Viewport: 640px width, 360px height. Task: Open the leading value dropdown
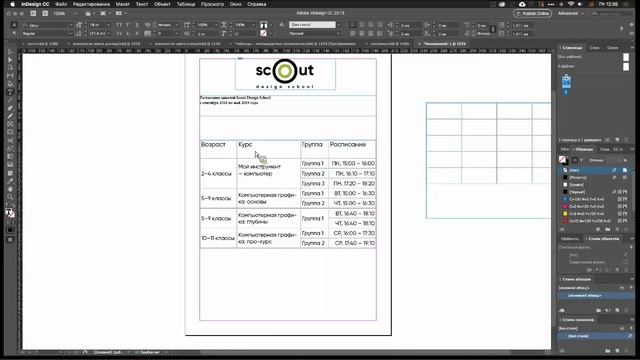(x=108, y=33)
